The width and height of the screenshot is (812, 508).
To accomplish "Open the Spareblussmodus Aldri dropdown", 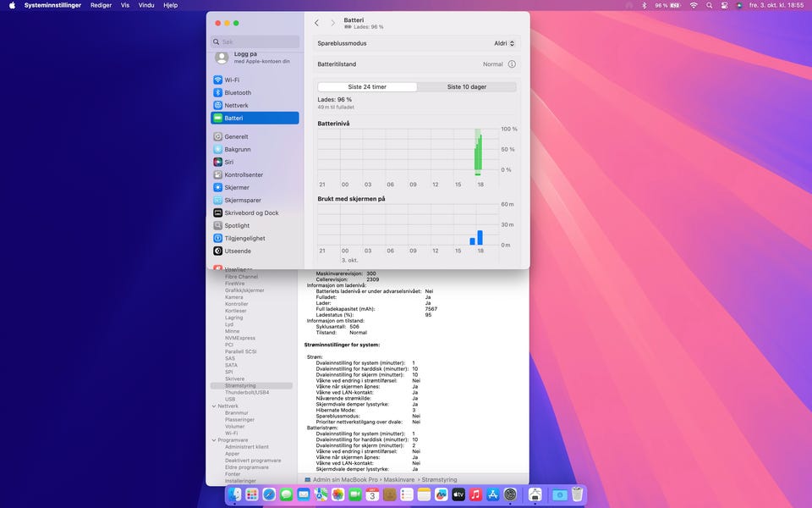I will pyautogui.click(x=505, y=43).
